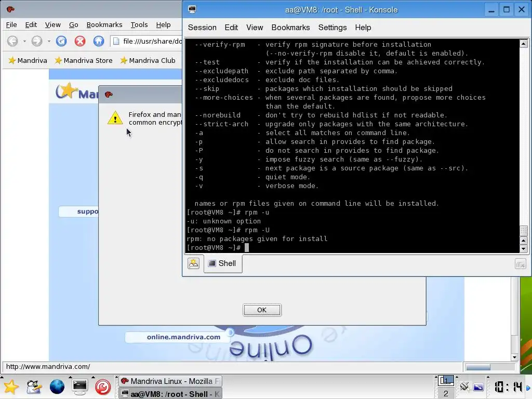Launch the terminal icon in taskbar
This screenshot has width=532, height=399.
(x=79, y=387)
